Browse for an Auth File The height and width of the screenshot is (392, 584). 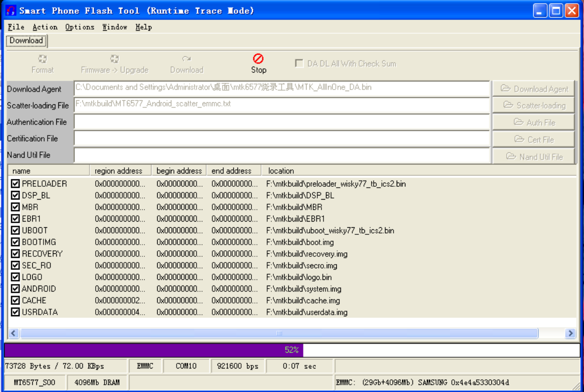[533, 122]
